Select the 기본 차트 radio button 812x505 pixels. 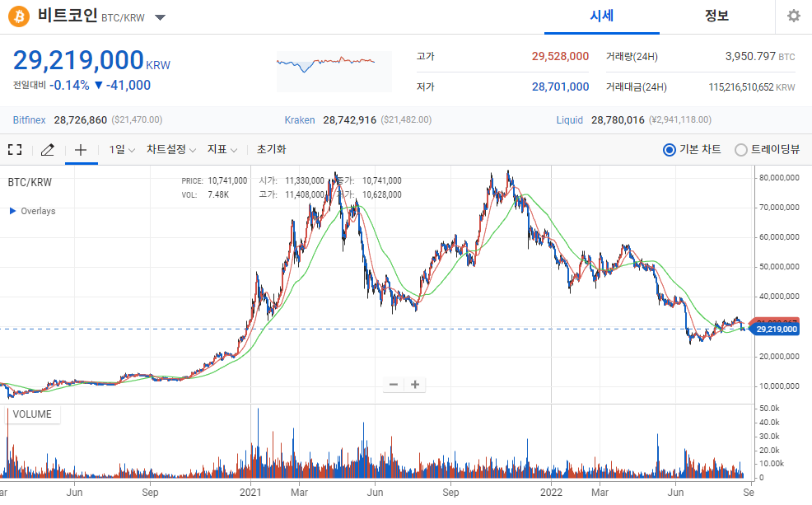669,150
